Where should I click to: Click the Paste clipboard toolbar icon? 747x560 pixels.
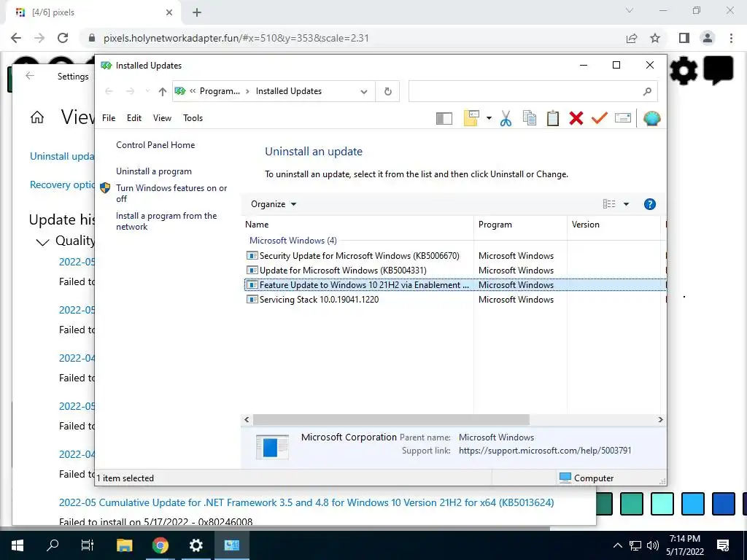553,118
